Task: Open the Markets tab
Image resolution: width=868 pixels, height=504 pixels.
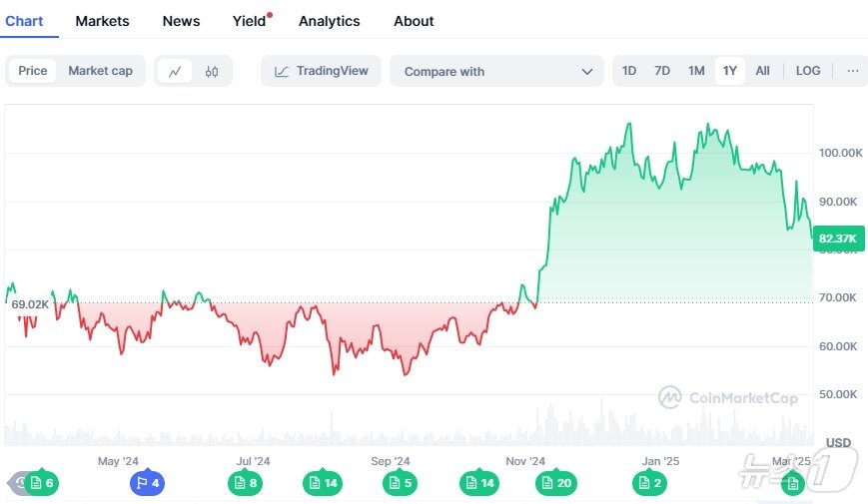Action: click(102, 21)
